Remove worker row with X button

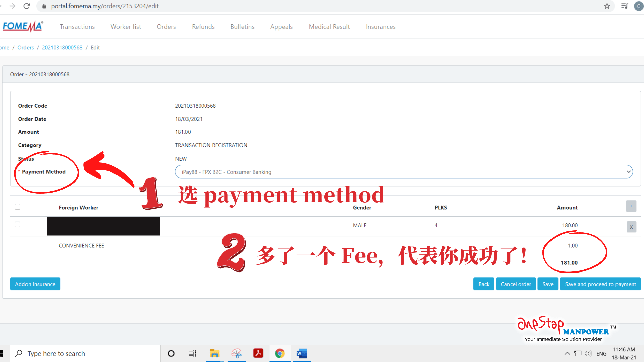pyautogui.click(x=631, y=227)
